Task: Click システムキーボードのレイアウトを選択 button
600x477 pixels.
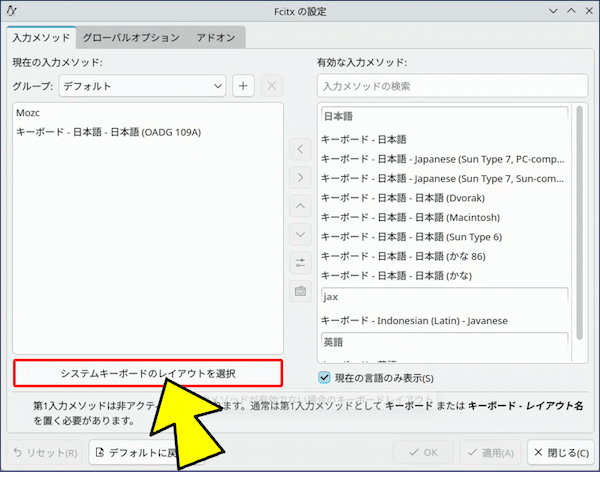Action: click(148, 373)
